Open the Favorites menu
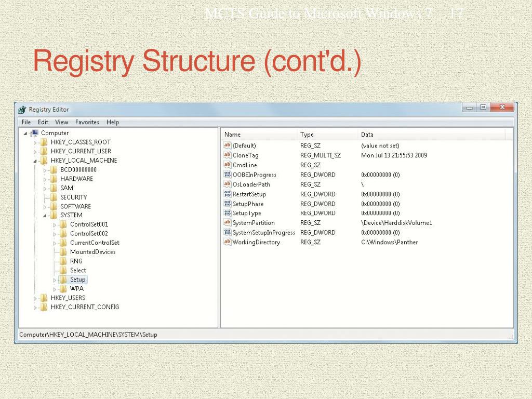This screenshot has width=532, height=399. (x=87, y=122)
